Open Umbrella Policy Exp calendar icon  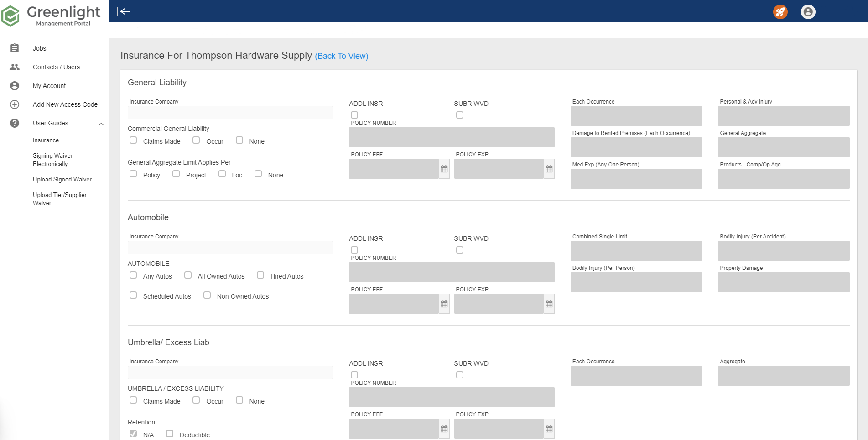coord(549,429)
